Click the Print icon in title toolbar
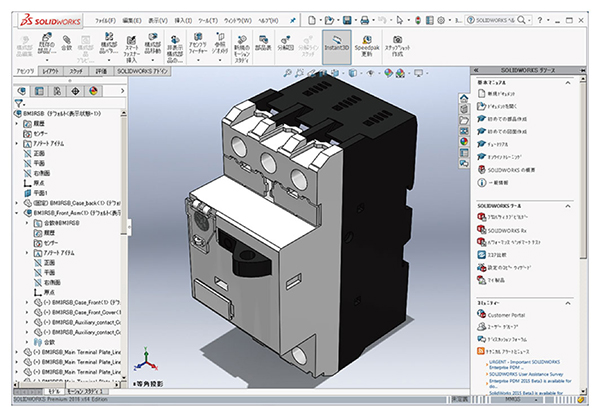600x417 pixels. pyautogui.click(x=365, y=20)
